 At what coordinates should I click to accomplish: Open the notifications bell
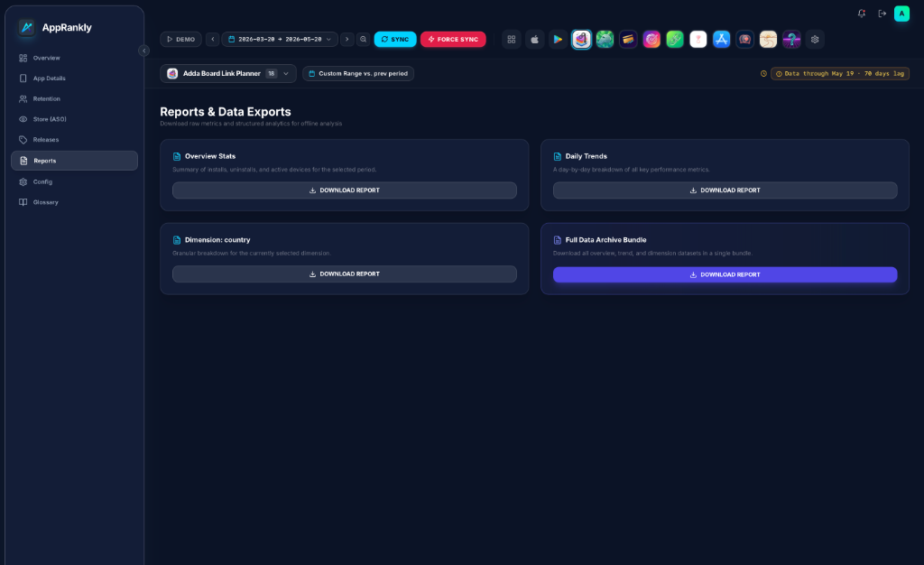pos(862,14)
